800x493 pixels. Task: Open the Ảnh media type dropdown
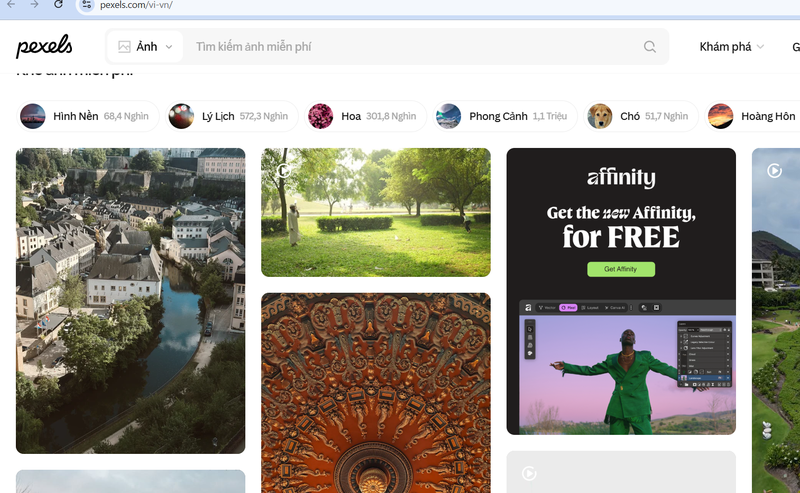tap(145, 47)
